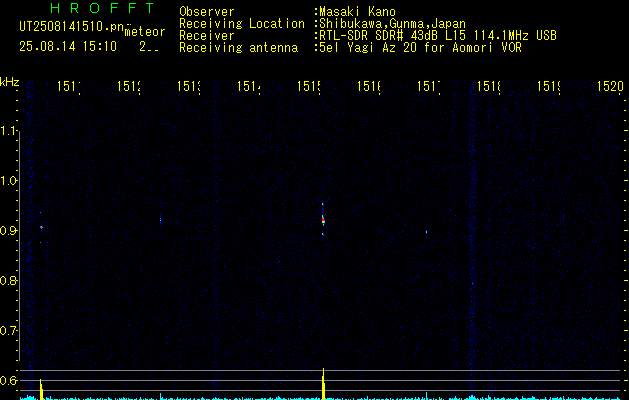Select the observer name Masaki Kano
The image size is (629, 400).
pyautogui.click(x=357, y=12)
